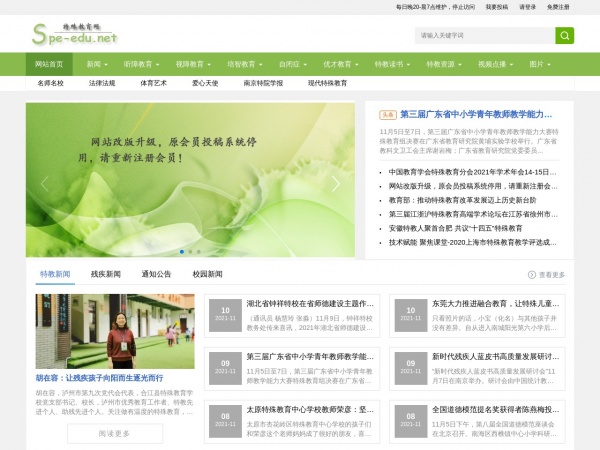The height and width of the screenshot is (450, 600).
Task: Switch to the 残疾新闻 tab
Action: click(106, 274)
